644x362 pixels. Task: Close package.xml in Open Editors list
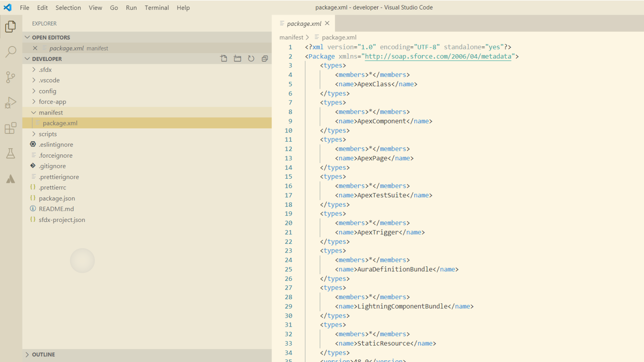point(35,48)
